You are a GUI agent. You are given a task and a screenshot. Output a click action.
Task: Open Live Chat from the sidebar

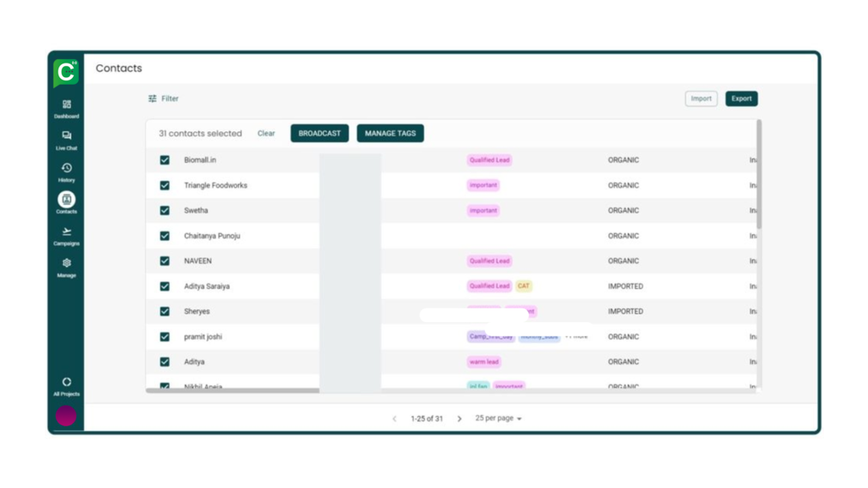pos(66,137)
